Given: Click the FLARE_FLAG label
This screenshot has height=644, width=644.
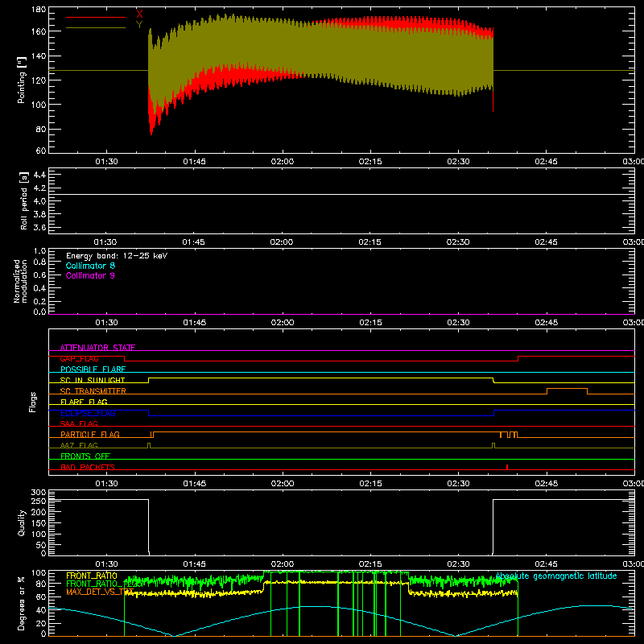Looking at the screenshot, I should click(x=84, y=402).
